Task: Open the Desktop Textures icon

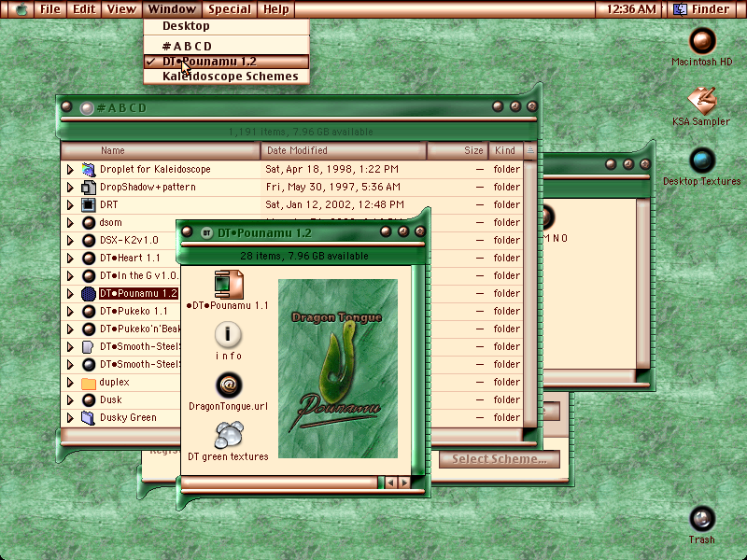Action: [702, 161]
